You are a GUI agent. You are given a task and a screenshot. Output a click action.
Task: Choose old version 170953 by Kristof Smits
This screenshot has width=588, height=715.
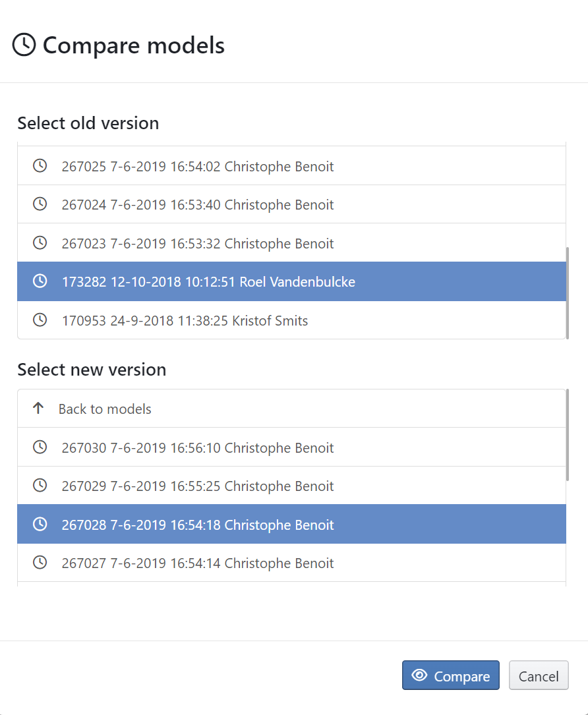(x=185, y=321)
